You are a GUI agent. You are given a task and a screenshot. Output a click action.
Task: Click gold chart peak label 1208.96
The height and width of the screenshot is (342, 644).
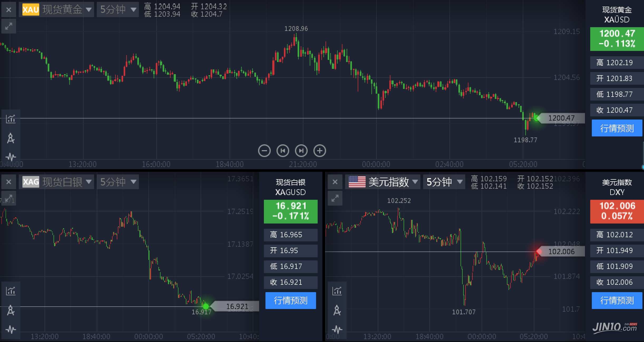(x=296, y=28)
